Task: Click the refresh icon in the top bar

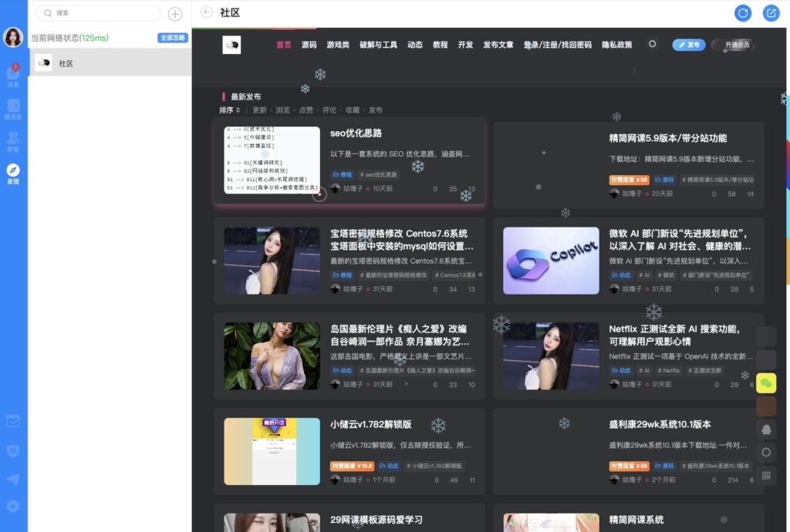Action: click(743, 12)
